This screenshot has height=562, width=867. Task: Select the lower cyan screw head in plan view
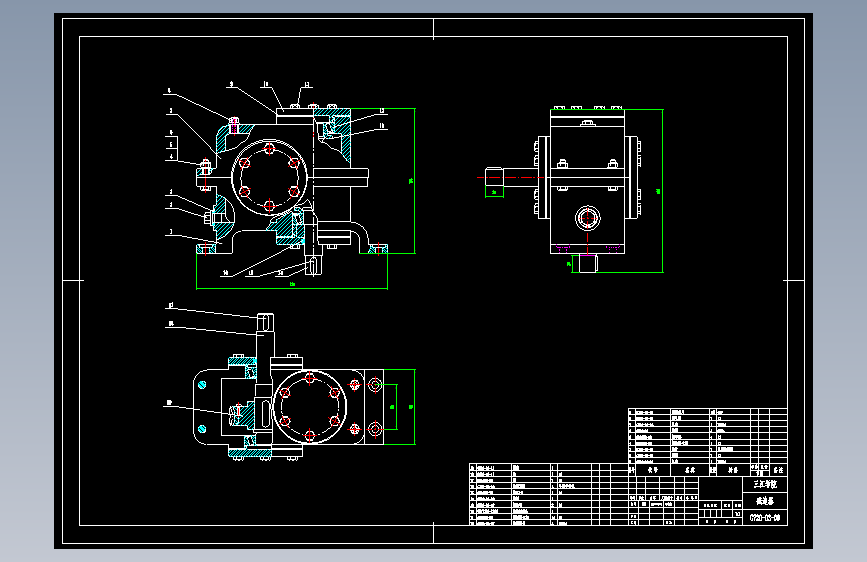[x=202, y=429]
